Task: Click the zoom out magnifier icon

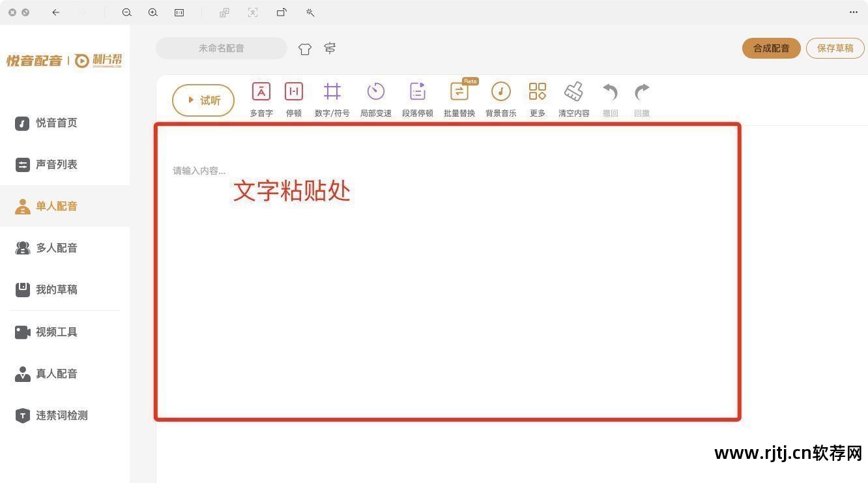Action: point(127,12)
